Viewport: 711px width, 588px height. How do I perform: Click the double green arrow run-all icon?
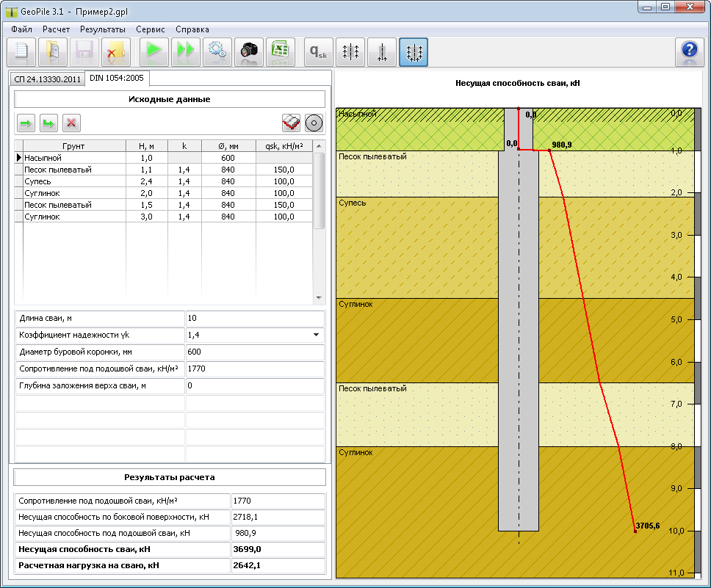point(186,52)
